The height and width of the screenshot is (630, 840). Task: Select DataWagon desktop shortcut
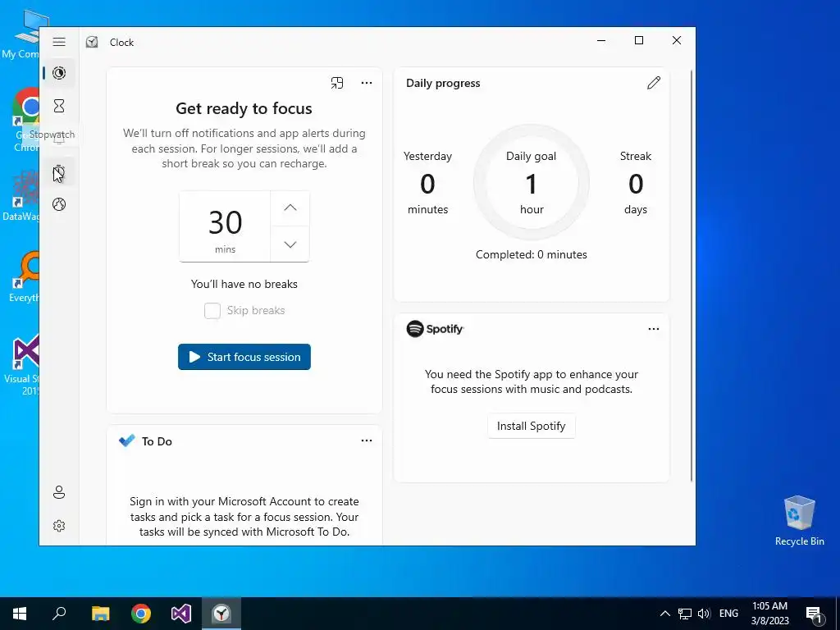coord(21,196)
